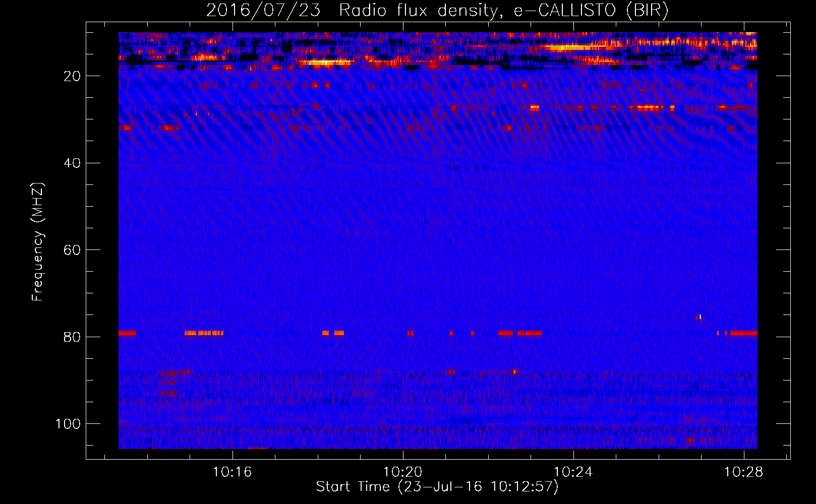Click the plot title '2016/07/23 Radio flux density, e-CALLISTO (BIR)'

click(x=437, y=10)
